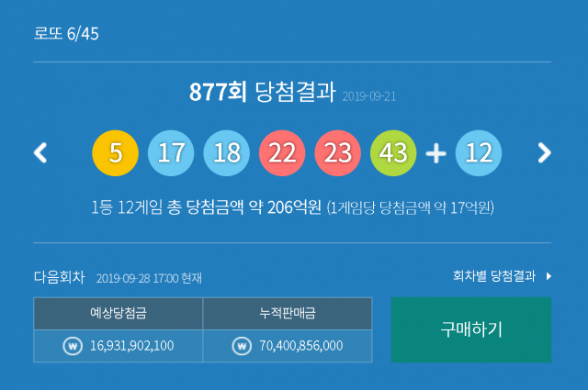Click the draw date 2019-09-21
The image size is (588, 390).
tap(369, 96)
